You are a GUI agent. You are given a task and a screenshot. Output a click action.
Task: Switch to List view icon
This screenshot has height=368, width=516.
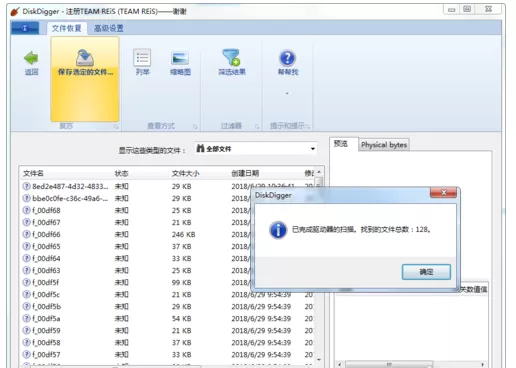pyautogui.click(x=142, y=58)
